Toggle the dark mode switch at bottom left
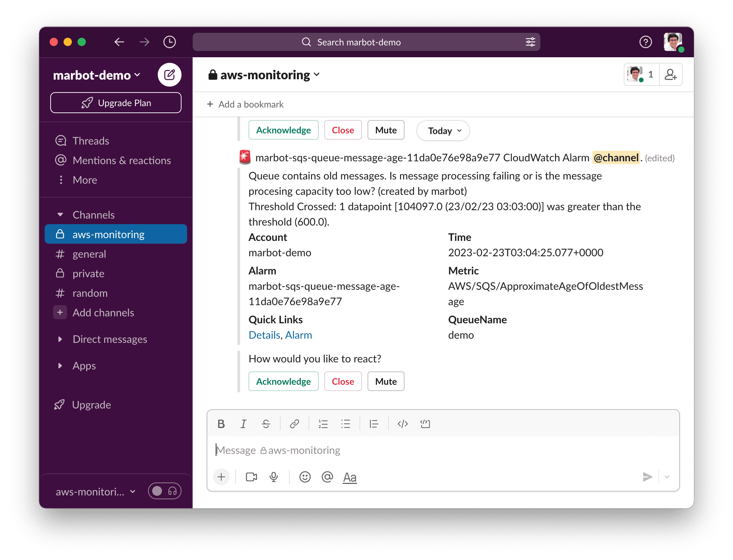 tap(158, 491)
